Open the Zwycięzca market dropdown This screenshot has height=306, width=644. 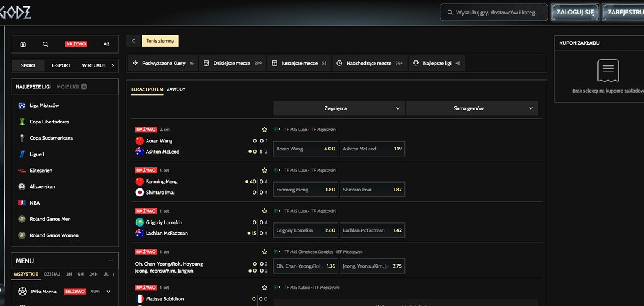[339, 108]
